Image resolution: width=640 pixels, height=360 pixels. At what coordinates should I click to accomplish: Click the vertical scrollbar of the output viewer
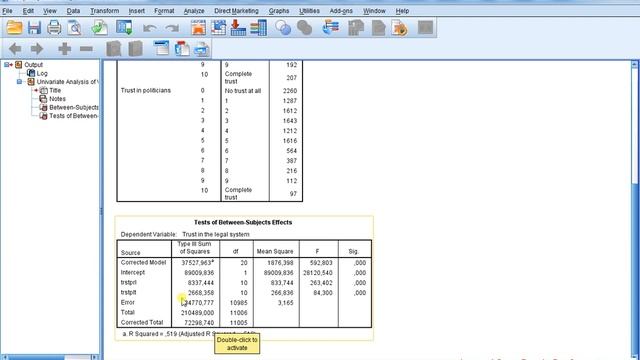coord(635,209)
